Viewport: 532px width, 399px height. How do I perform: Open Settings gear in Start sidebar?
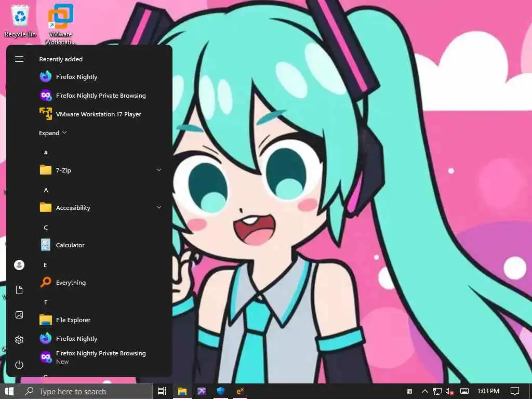click(19, 340)
